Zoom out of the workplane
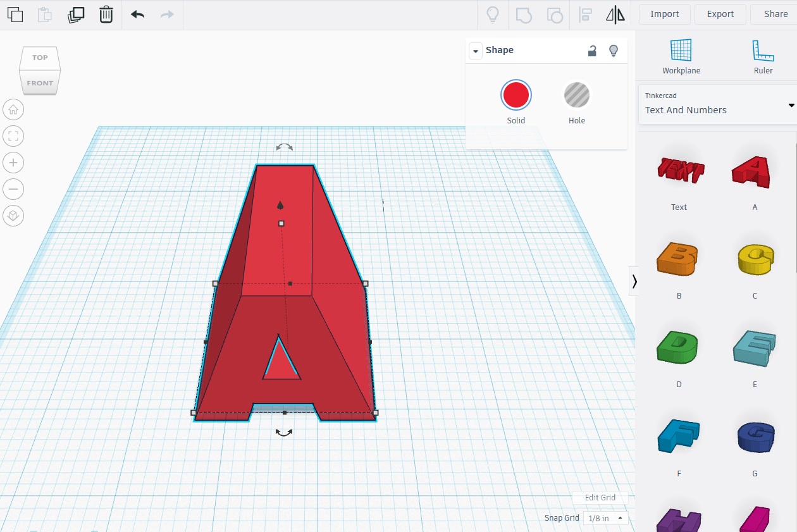The width and height of the screenshot is (797, 532). tap(13, 189)
